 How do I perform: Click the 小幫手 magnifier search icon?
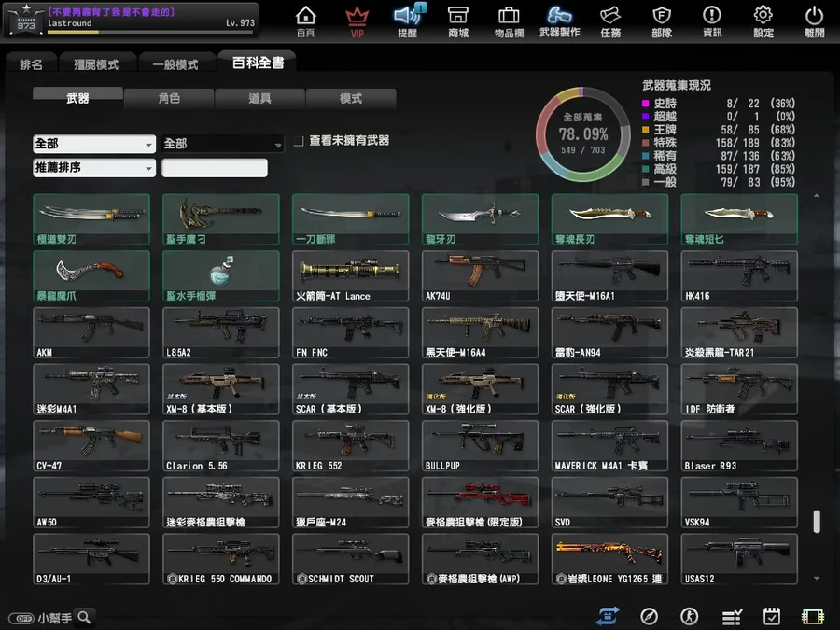pyautogui.click(x=84, y=618)
